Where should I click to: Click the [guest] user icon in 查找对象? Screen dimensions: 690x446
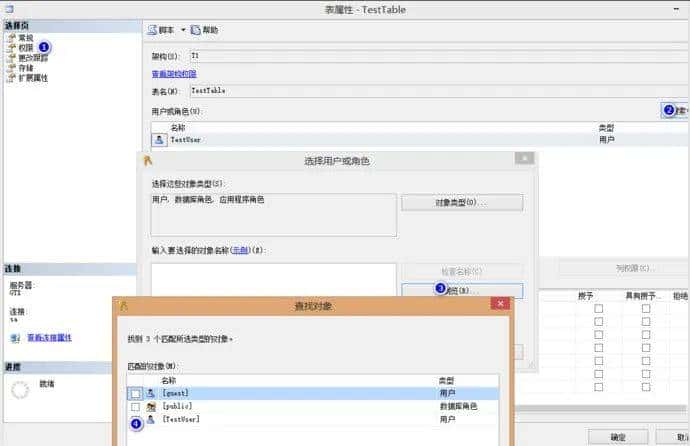coord(151,393)
